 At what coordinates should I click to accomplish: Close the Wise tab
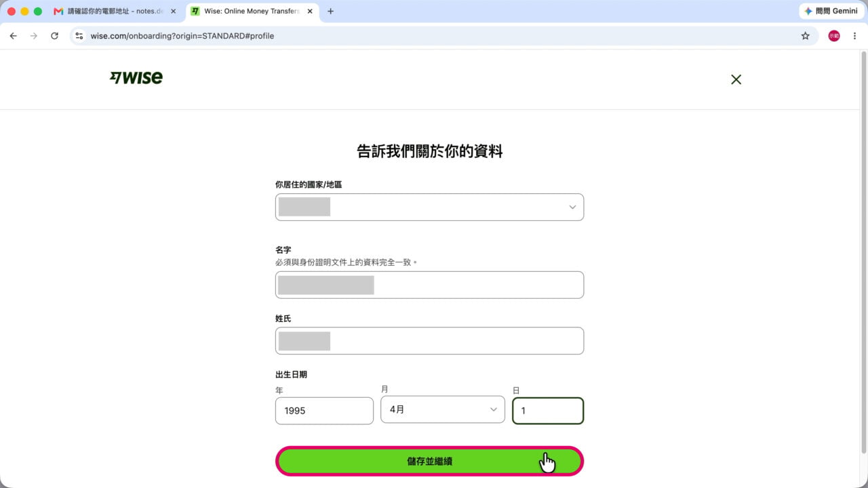tap(310, 11)
